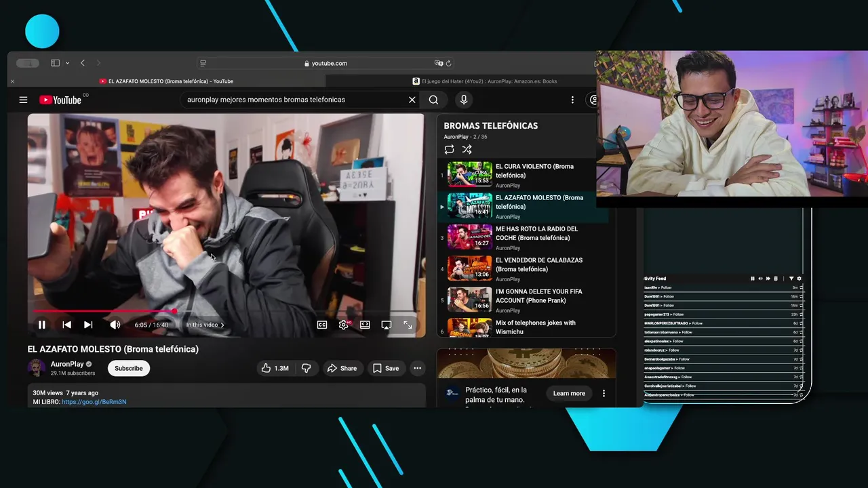Click the ad 'Learn more' button

(569, 393)
